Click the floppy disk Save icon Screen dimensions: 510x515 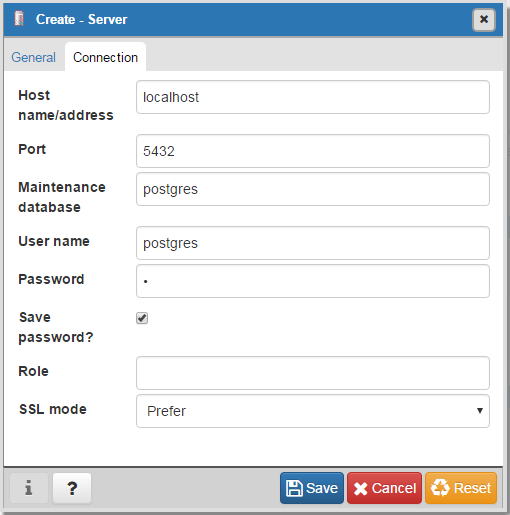(294, 488)
